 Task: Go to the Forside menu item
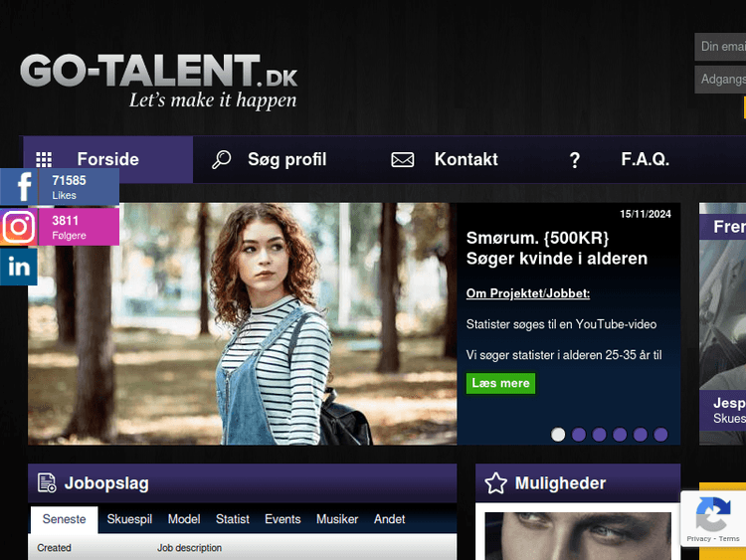[108, 159]
